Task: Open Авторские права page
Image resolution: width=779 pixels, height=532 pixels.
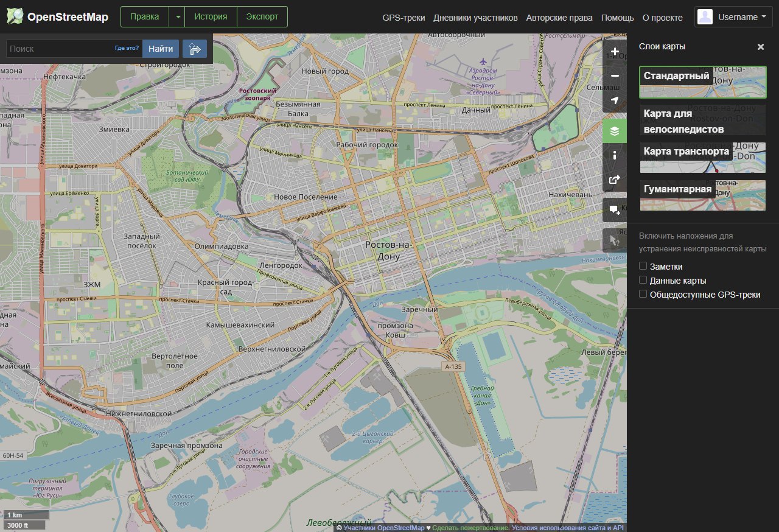Action: click(x=559, y=18)
